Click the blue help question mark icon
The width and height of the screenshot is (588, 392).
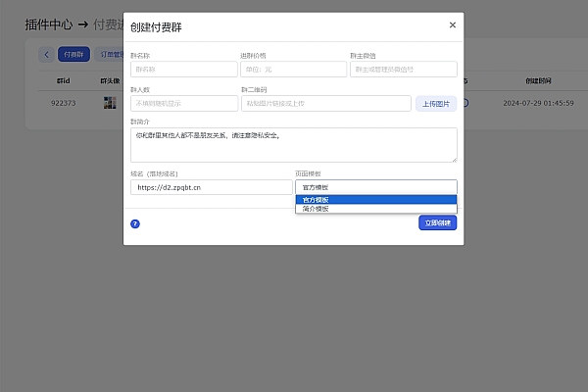pos(135,224)
